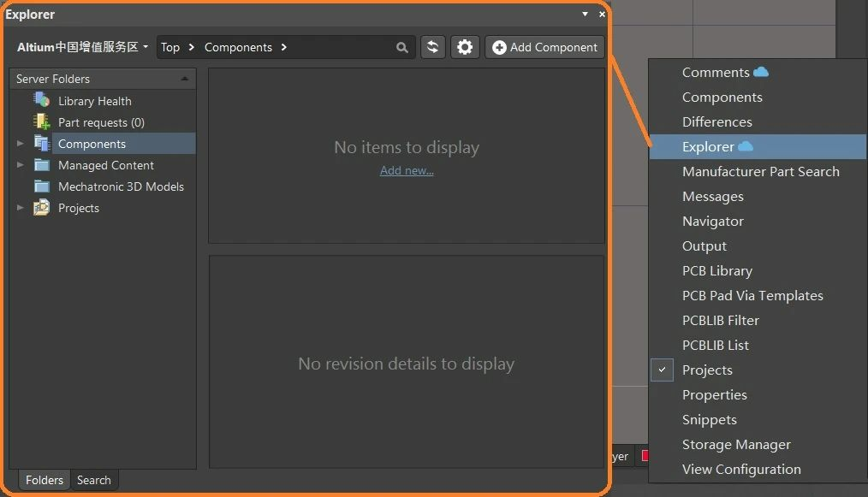This screenshot has height=497, width=868.
Task: Expand the Managed Content tree node
Action: tap(21, 165)
